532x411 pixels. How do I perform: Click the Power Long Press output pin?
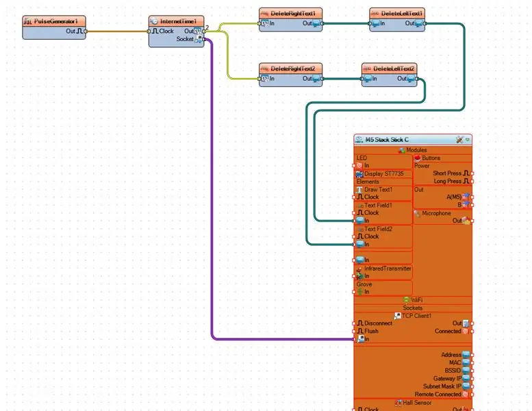472,182
